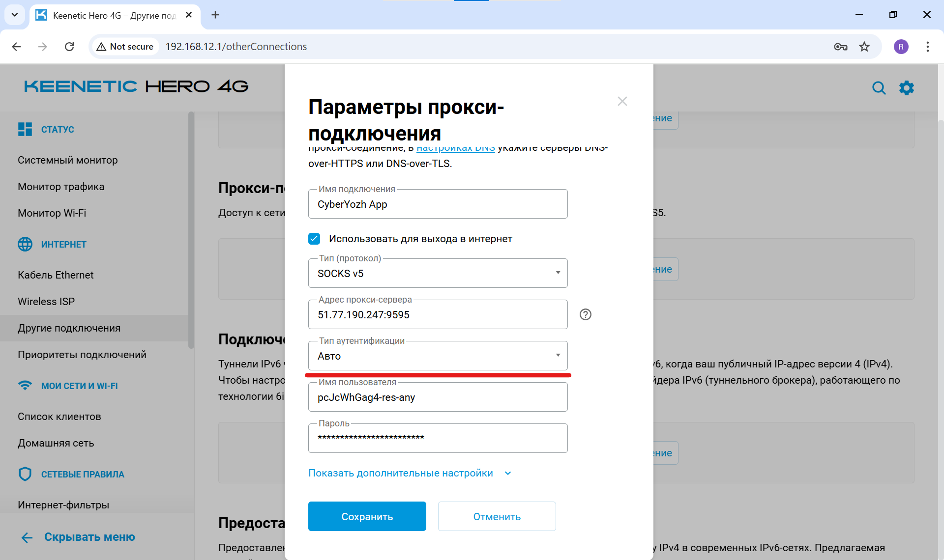Viewport: 944px width, 560px height.
Task: Select Другие подключения in the sidebar
Action: coord(69,328)
